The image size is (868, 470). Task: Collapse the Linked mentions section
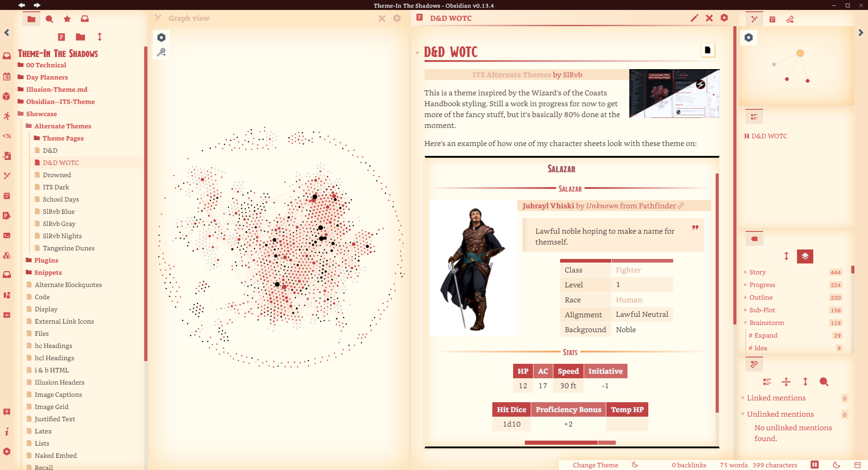(x=743, y=398)
